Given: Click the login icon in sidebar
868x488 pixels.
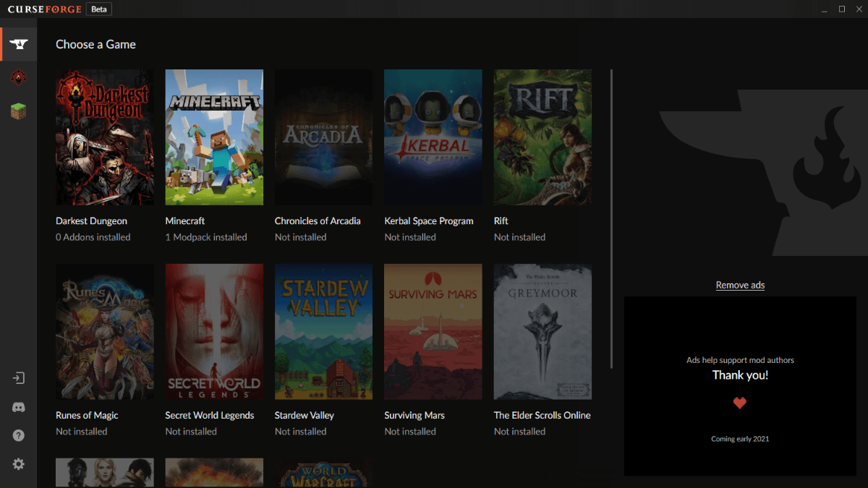Looking at the screenshot, I should click(x=19, y=378).
